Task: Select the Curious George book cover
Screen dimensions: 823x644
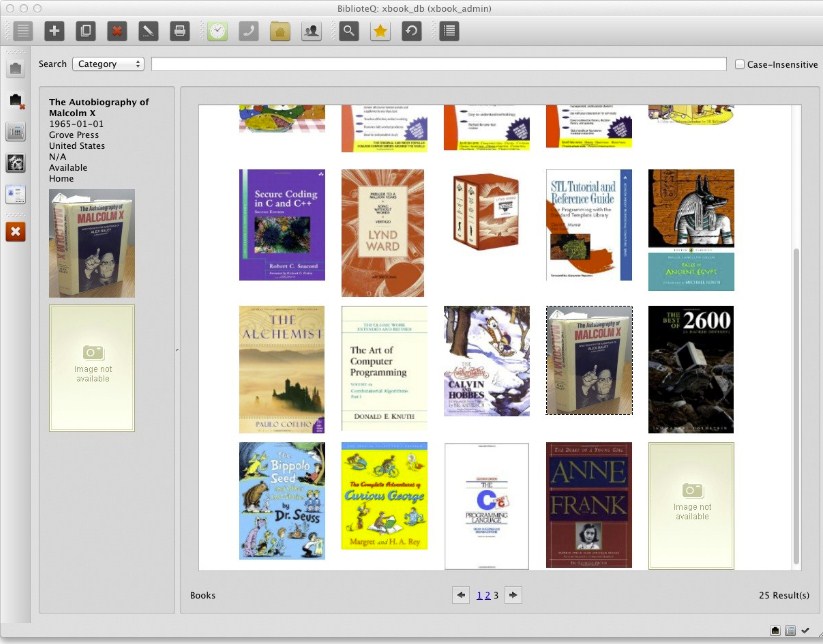Action: coord(384,496)
